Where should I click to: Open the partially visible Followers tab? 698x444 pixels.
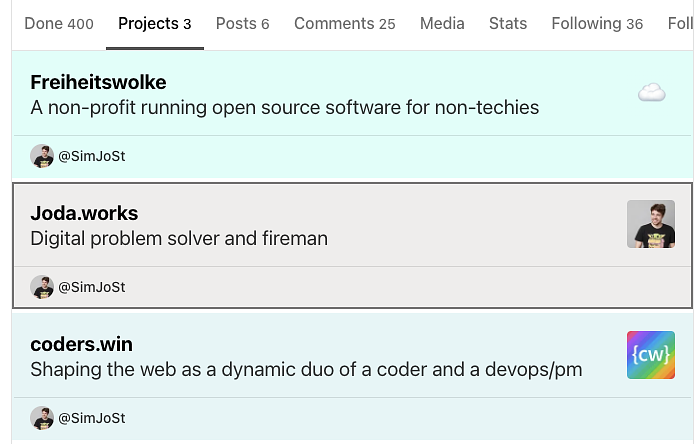[680, 24]
